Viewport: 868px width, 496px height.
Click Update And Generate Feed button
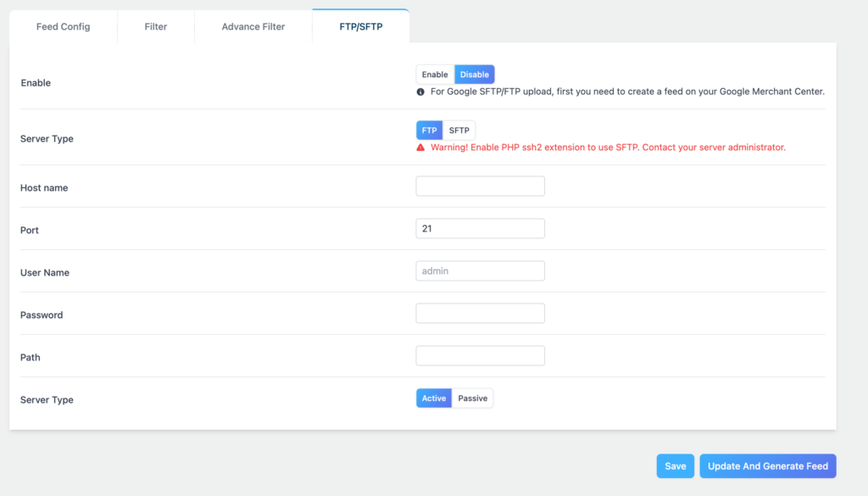(768, 466)
